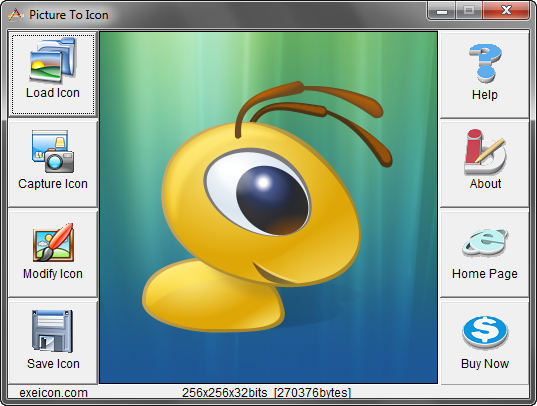Select the paintbrush Modify Icon image
The width and height of the screenshot is (537, 406).
53,242
